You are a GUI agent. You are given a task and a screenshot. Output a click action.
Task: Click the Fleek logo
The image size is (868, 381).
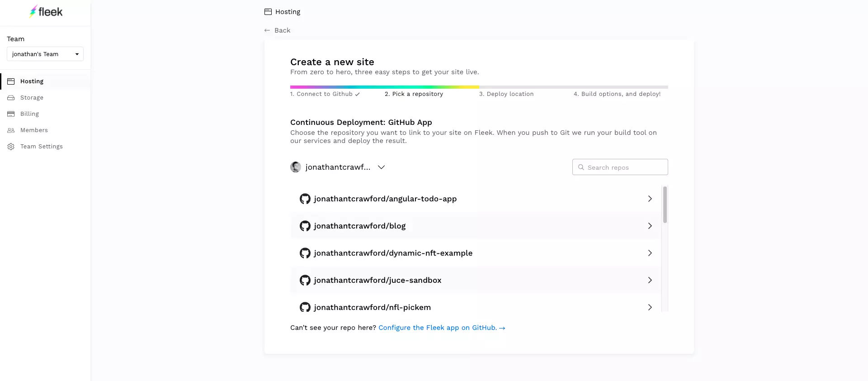click(46, 12)
